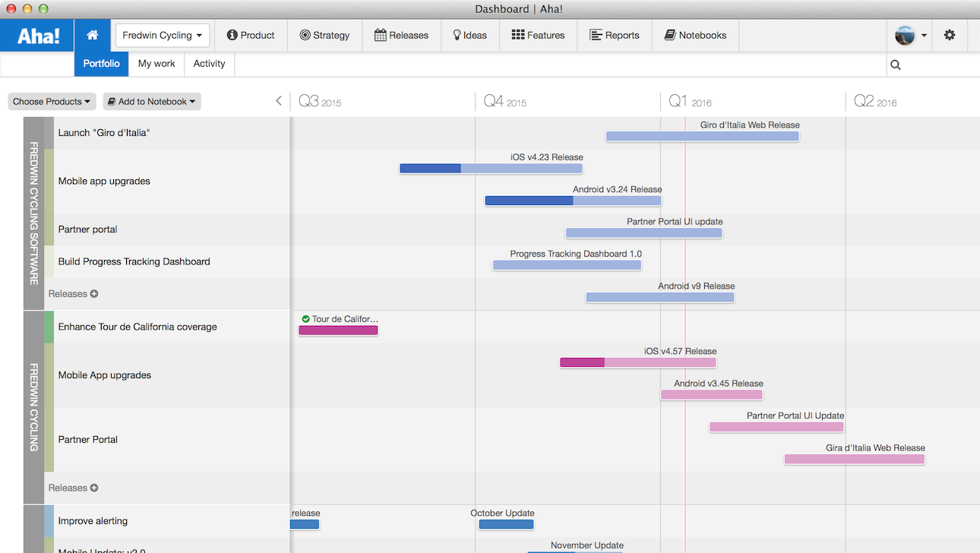Switch to the My work tab
The width and height of the screenshot is (980, 553).
[156, 64]
